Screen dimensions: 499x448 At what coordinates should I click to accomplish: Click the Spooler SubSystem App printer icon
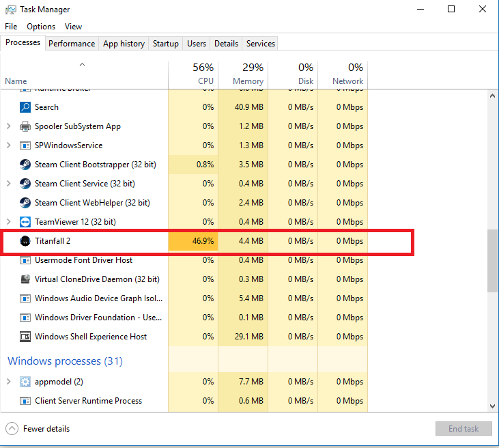pyautogui.click(x=25, y=126)
